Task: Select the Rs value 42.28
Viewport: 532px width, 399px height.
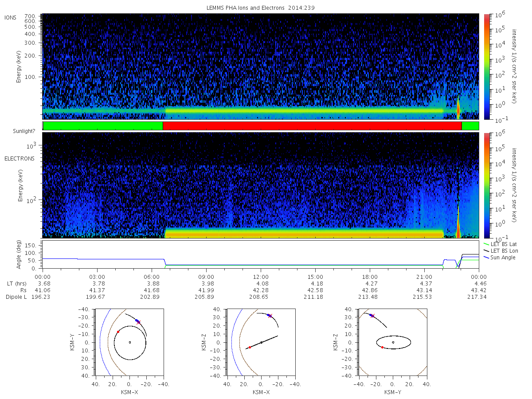Action: pyautogui.click(x=261, y=290)
